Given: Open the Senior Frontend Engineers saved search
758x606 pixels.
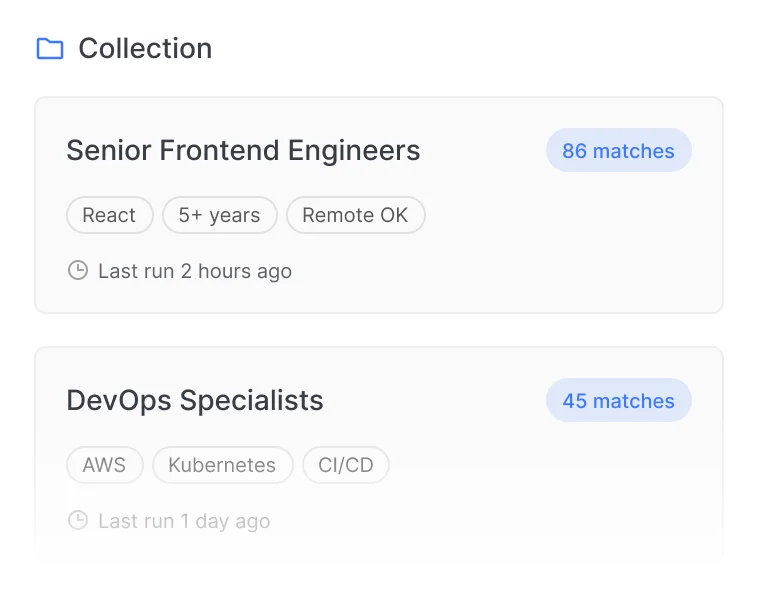Looking at the screenshot, I should pos(243,150).
